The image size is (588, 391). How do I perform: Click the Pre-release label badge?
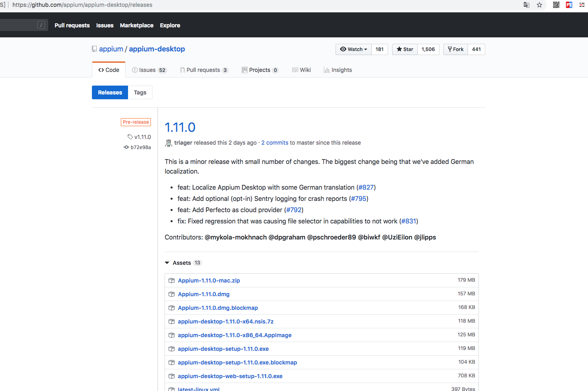point(136,122)
